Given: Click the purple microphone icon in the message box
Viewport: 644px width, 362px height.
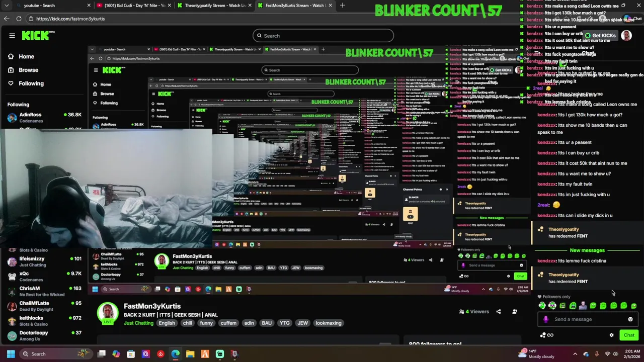Looking at the screenshot, I should [x=546, y=319].
